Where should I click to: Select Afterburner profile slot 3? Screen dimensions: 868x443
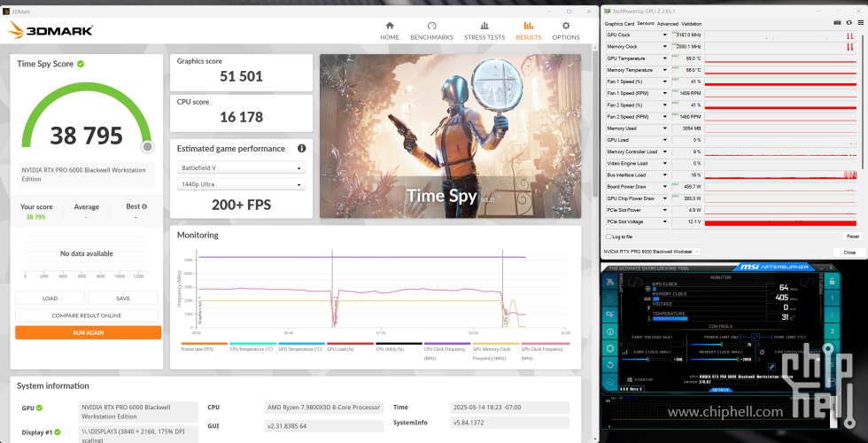tap(832, 331)
